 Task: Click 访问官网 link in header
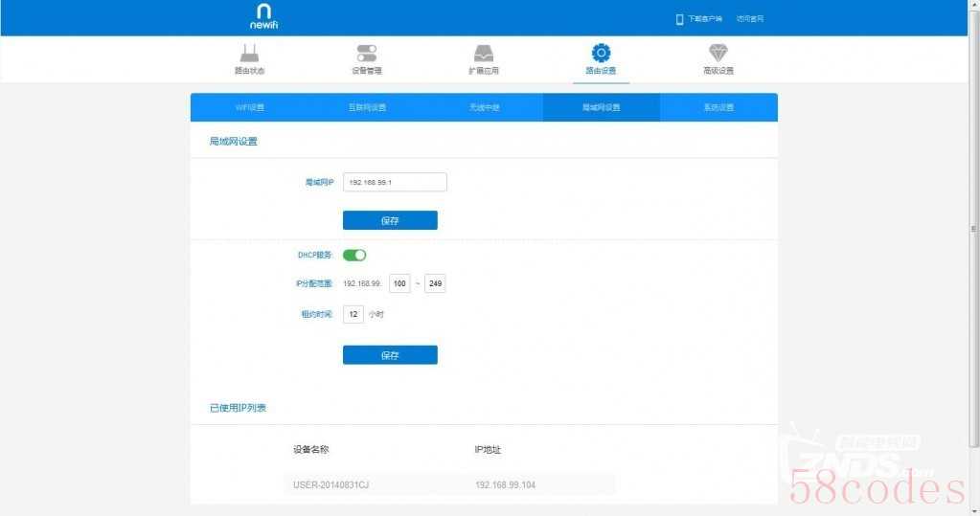[749, 19]
